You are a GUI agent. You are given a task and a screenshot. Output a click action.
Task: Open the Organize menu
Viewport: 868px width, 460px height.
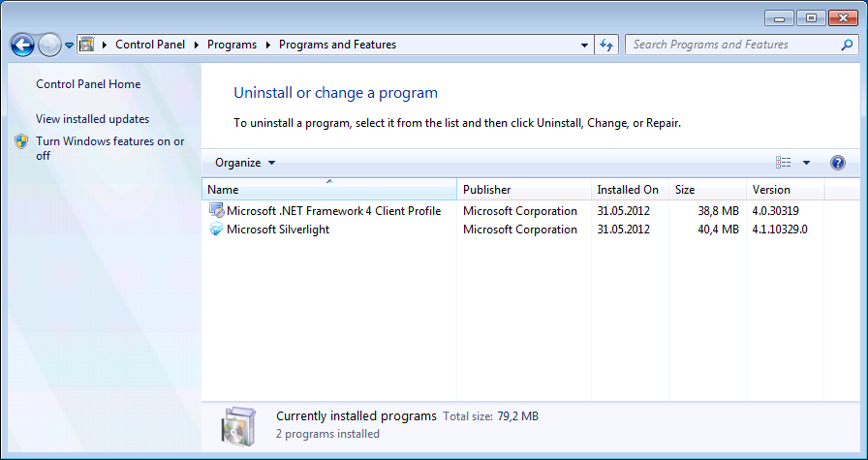coord(245,163)
